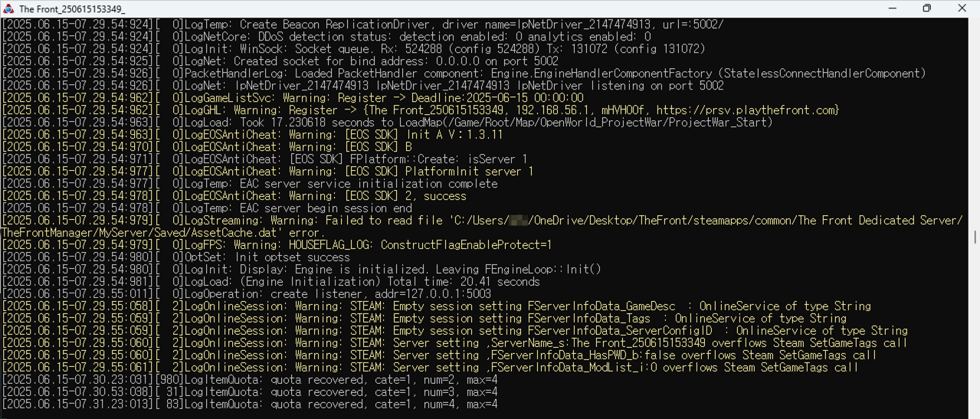This screenshot has height=419, width=980.
Task: Close the The Front server console window
Action: [x=962, y=8]
